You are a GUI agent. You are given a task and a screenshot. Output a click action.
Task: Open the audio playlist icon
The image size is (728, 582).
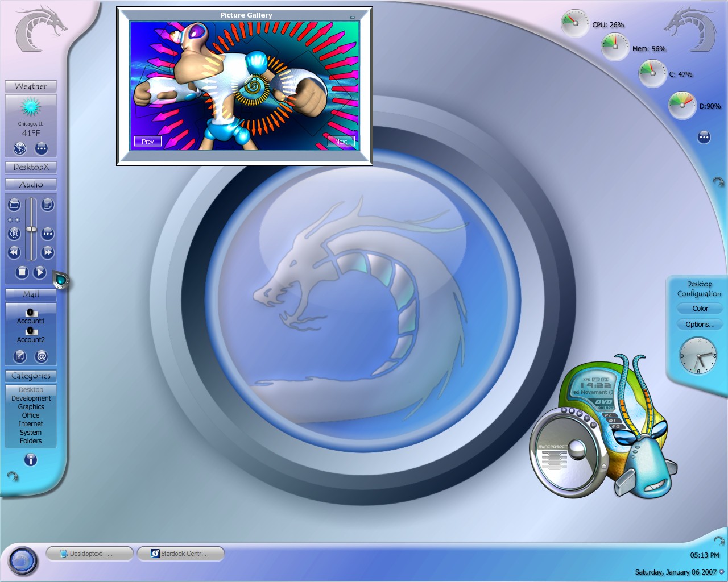48,204
